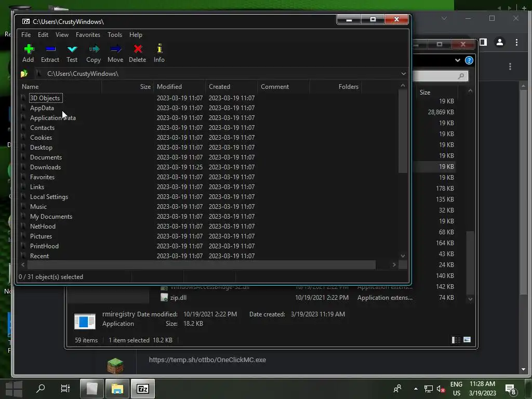Select the 3D Objects folder
This screenshot has height=399, width=532.
tap(45, 98)
